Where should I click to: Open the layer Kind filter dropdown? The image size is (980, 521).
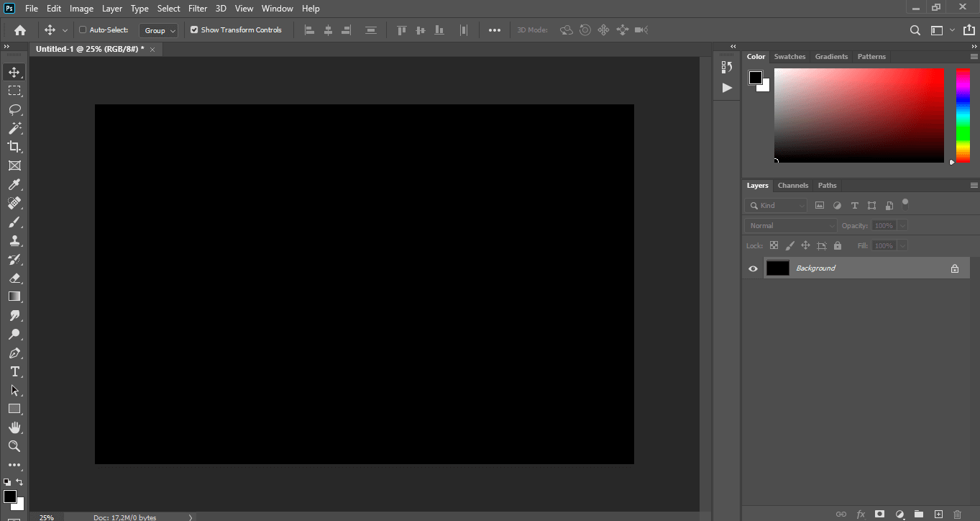pyautogui.click(x=776, y=206)
